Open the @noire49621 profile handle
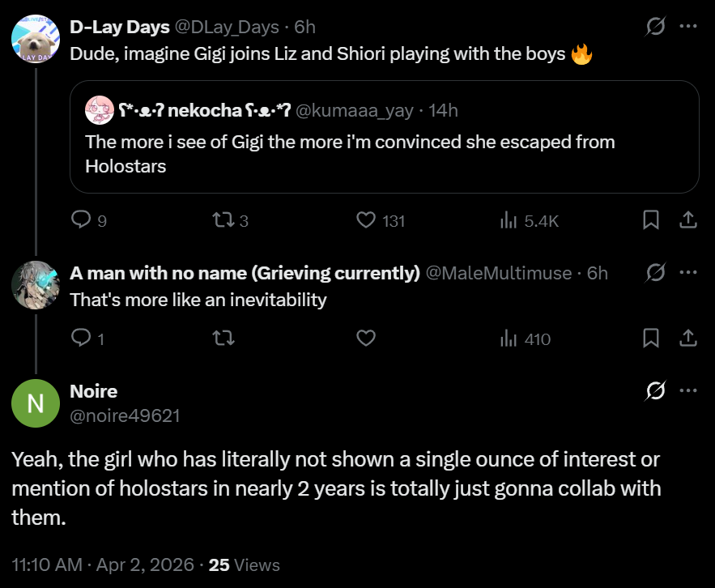715x588 pixels. pyautogui.click(x=125, y=415)
